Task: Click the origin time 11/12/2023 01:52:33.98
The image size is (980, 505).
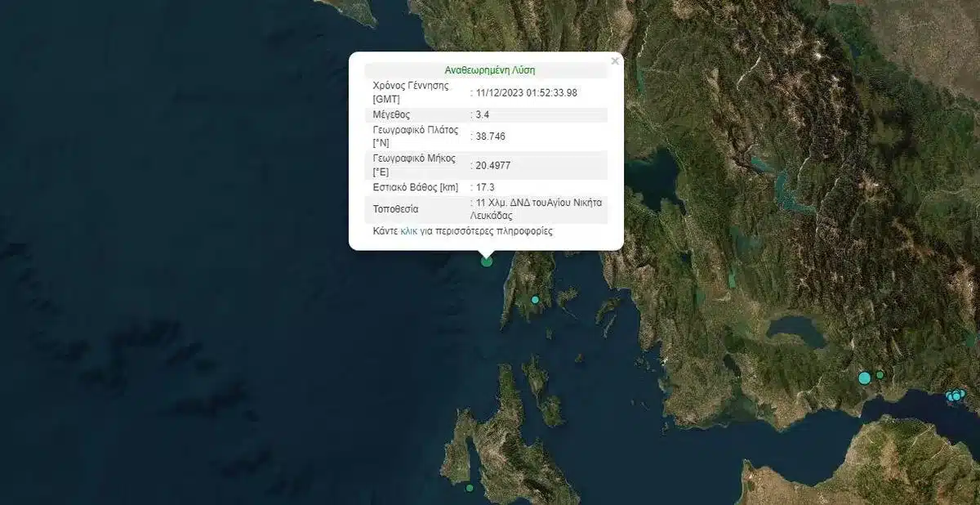Action: tap(526, 92)
